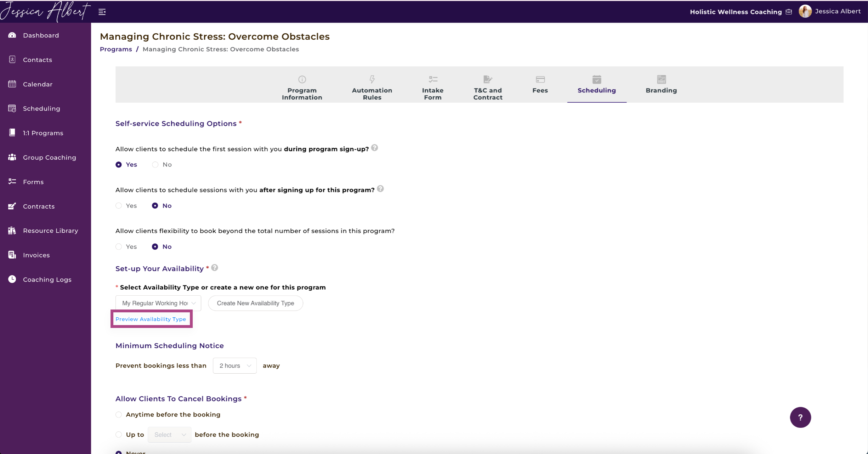868x454 pixels.
Task: Click the business icon beside Holistic Wellness Coaching
Action: click(x=789, y=12)
